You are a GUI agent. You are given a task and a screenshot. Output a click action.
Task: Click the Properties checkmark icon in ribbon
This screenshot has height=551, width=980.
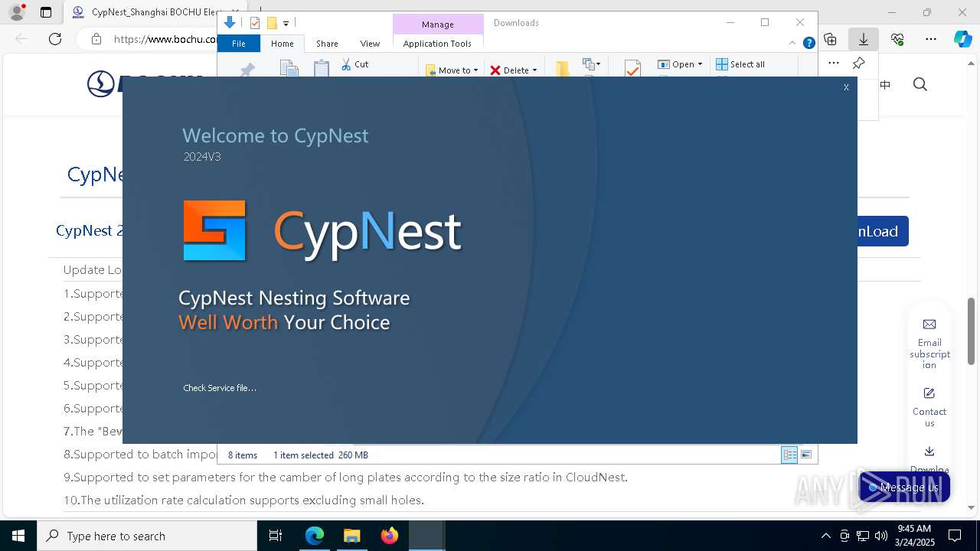632,69
